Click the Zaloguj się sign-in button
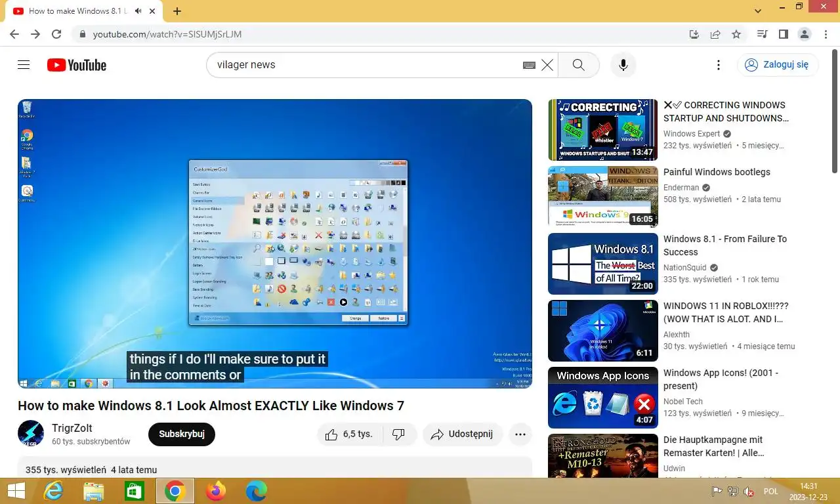The width and height of the screenshot is (840, 504). pyautogui.click(x=778, y=65)
